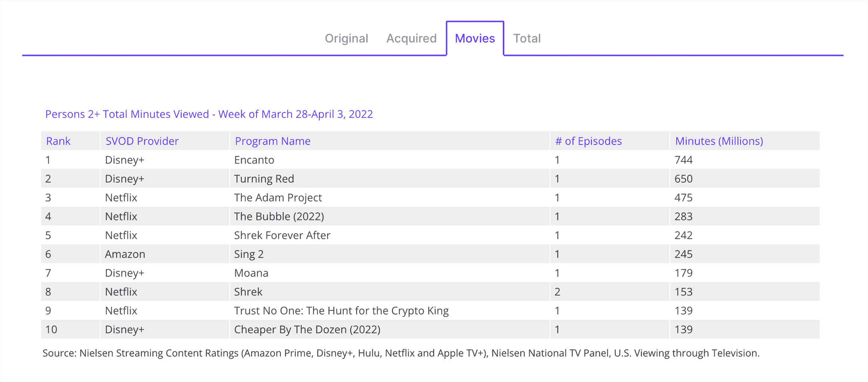
Task: Click the episode count 2 in the Shrek row
Action: coord(557,292)
